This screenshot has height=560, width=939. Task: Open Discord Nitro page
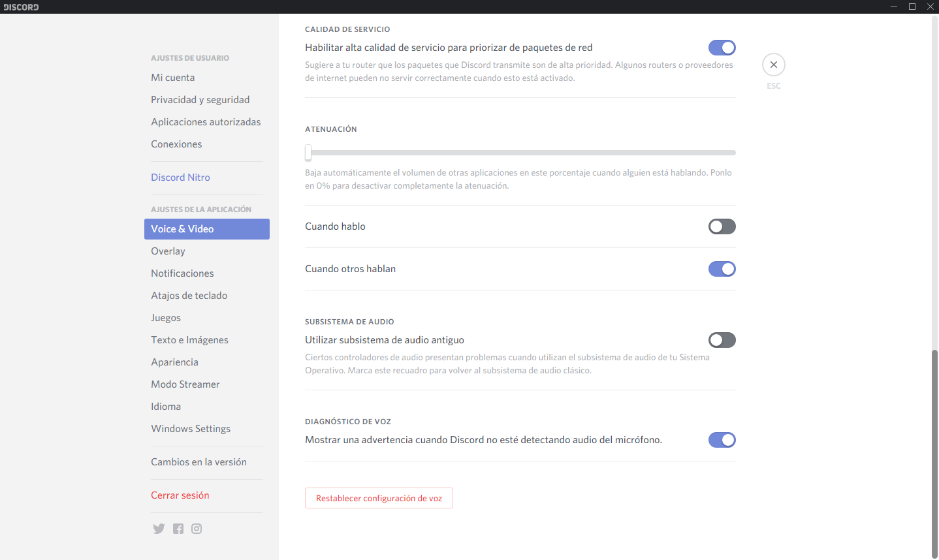coord(207,178)
